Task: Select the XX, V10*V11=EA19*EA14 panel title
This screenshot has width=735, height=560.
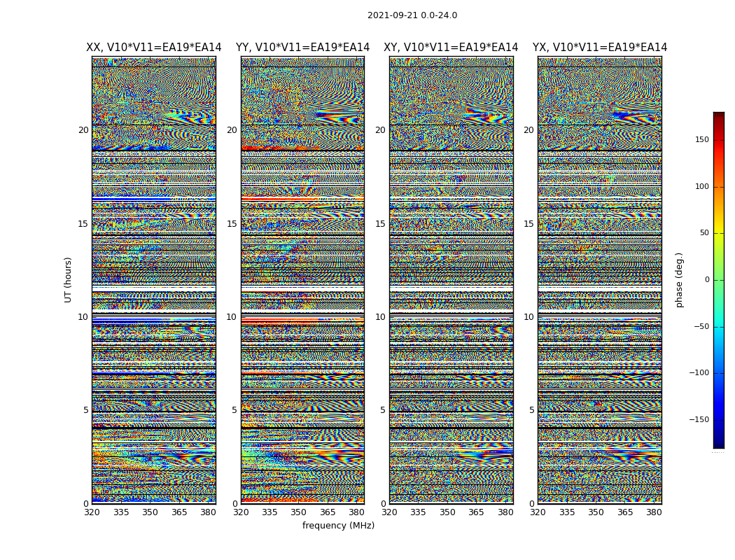Action: (154, 48)
